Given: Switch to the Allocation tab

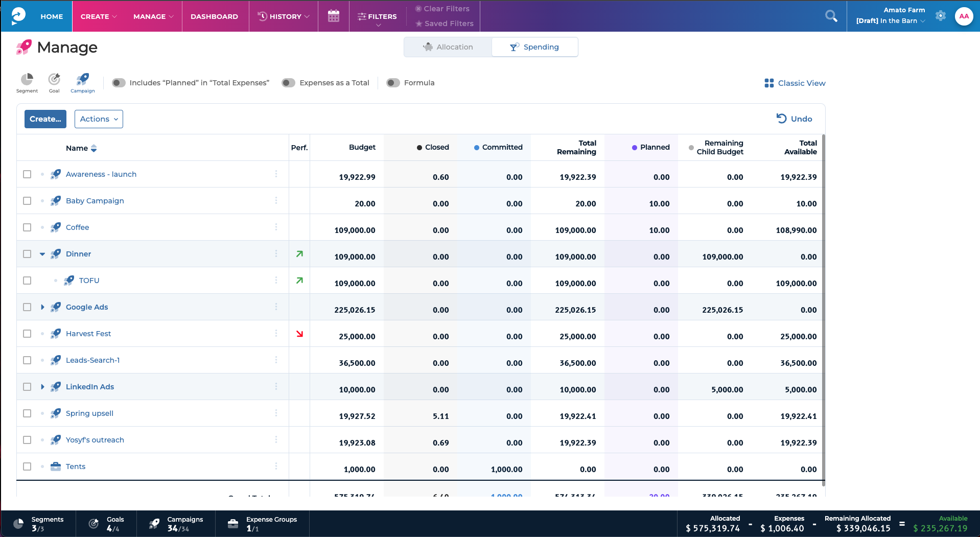Looking at the screenshot, I should (448, 47).
